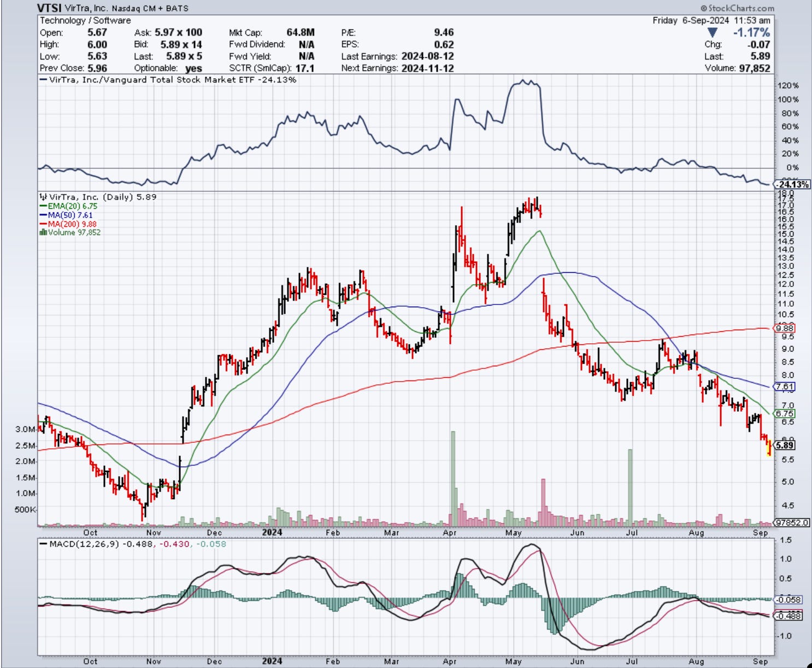Click the Volume value 97,852 in header

point(754,68)
